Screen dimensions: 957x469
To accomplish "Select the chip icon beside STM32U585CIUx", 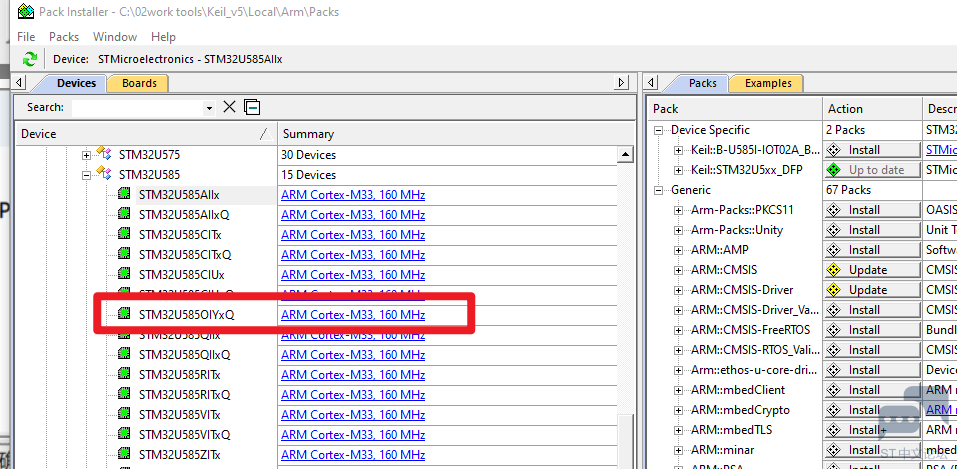I will [125, 275].
